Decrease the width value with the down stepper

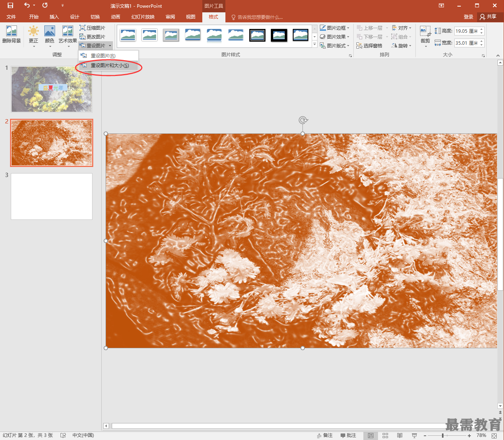(482, 45)
